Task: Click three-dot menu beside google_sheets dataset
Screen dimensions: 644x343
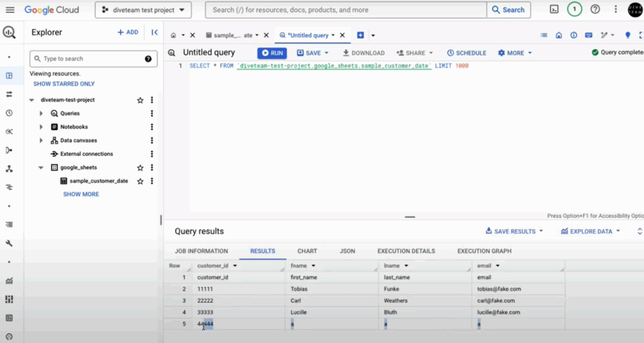Action: pyautogui.click(x=152, y=168)
